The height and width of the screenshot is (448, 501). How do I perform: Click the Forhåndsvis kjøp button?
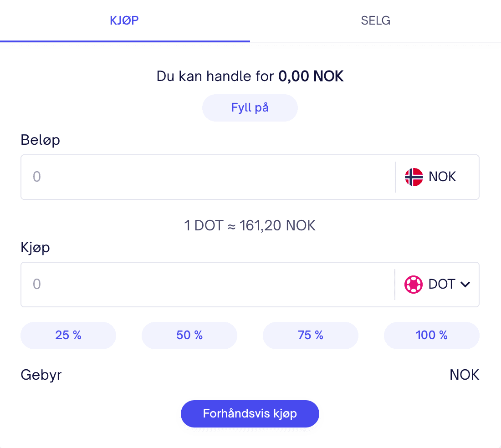pos(250,414)
